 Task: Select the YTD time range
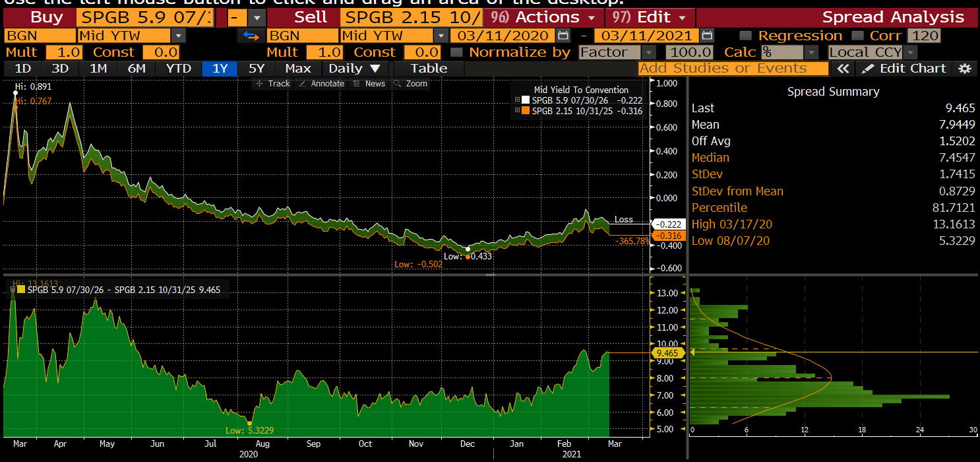pyautogui.click(x=178, y=69)
